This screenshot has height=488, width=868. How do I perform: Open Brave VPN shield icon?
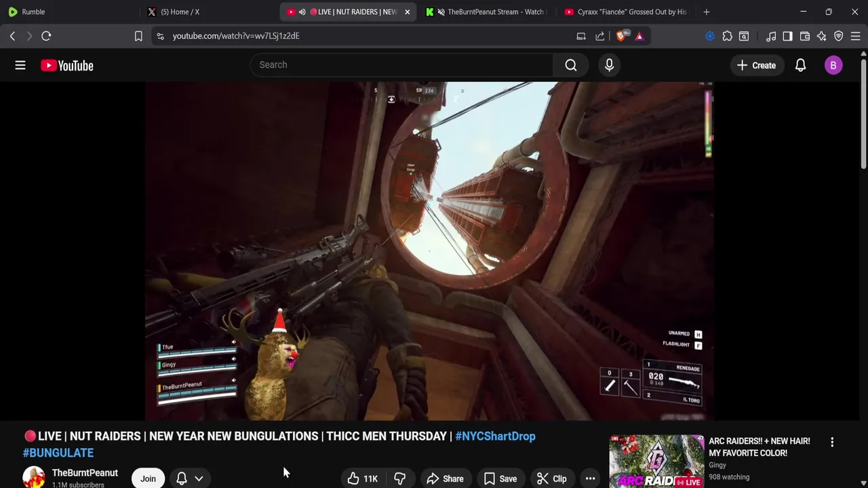[839, 36]
